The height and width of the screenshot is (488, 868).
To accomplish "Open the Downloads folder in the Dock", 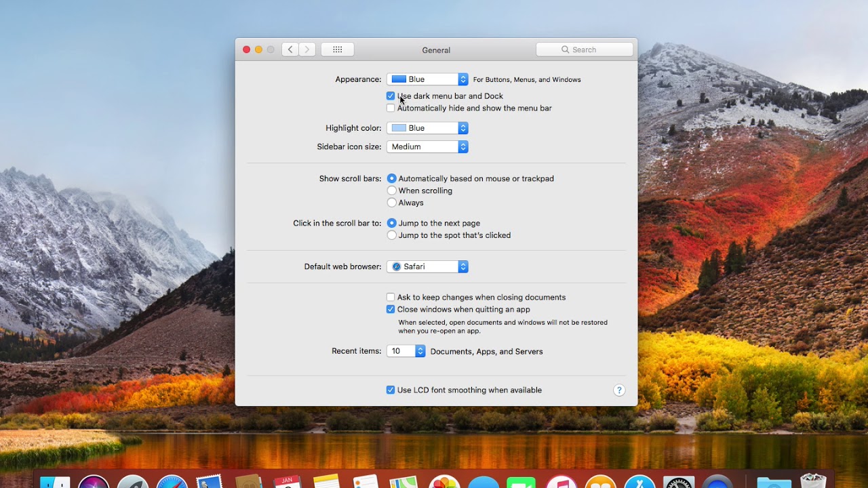I will [774, 482].
